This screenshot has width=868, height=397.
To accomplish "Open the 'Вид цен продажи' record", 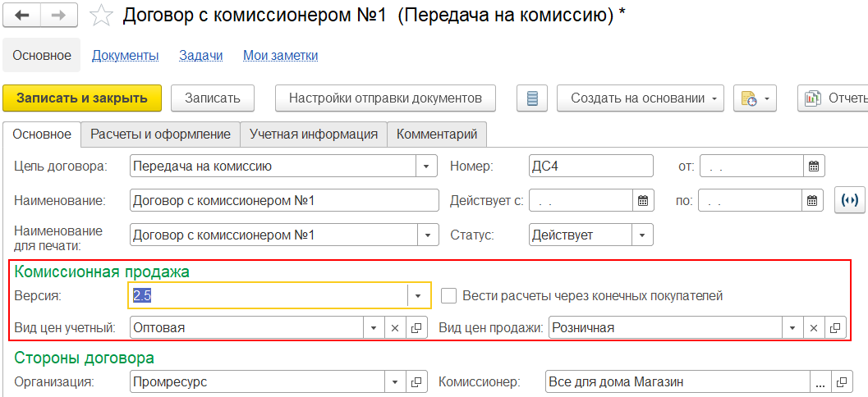I will (835, 328).
